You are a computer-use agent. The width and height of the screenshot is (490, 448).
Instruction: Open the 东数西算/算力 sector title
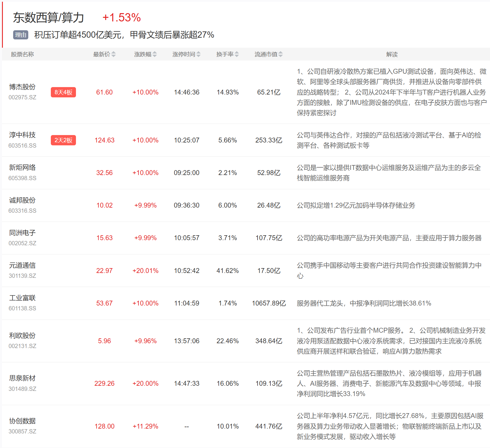point(48,18)
